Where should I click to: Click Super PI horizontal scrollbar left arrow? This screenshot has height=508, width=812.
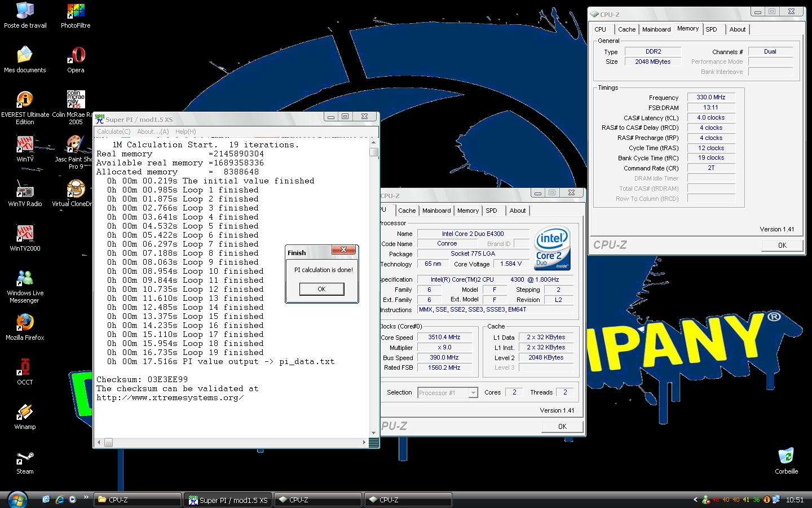click(99, 443)
